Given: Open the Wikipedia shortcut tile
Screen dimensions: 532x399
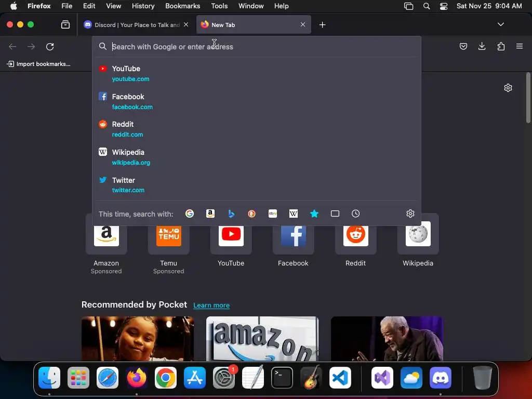Looking at the screenshot, I should (418, 241).
